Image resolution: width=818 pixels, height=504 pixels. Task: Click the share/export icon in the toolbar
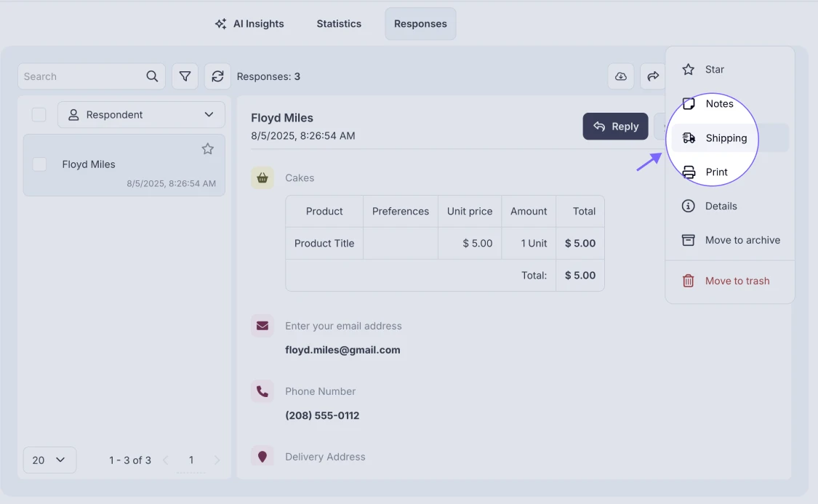[x=652, y=76]
